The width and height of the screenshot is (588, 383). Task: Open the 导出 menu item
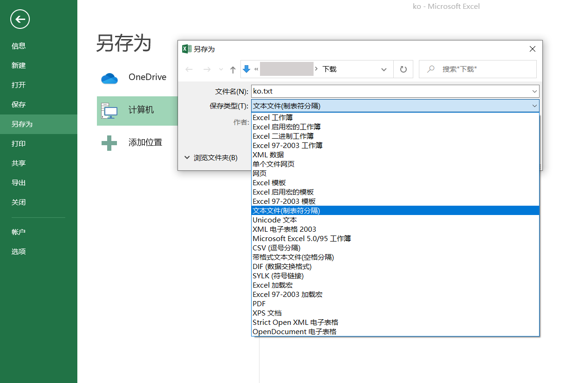click(x=39, y=182)
